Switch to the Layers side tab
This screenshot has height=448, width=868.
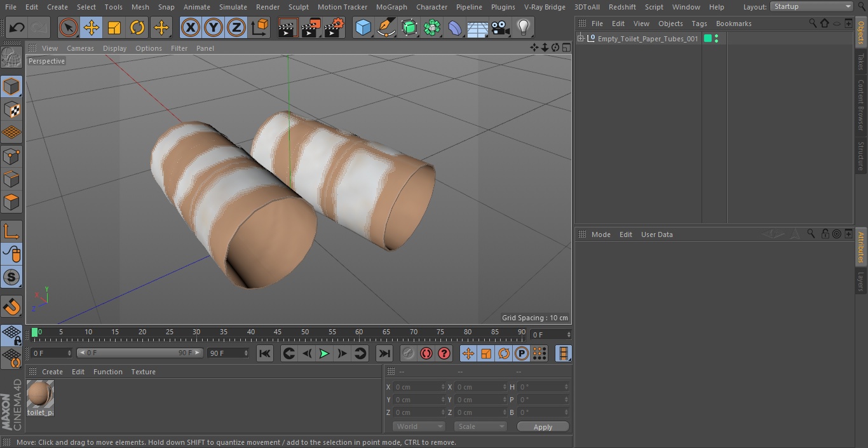point(861,281)
